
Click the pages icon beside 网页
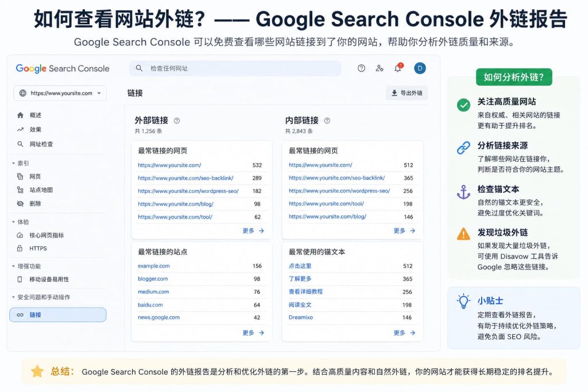tap(20, 177)
